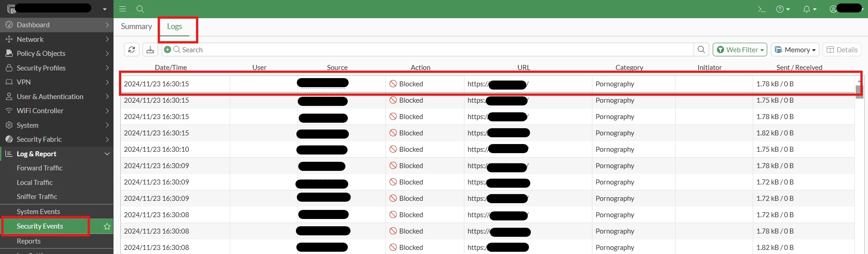Switch to the Summary tab
This screenshot has height=254, width=868.
[136, 26]
